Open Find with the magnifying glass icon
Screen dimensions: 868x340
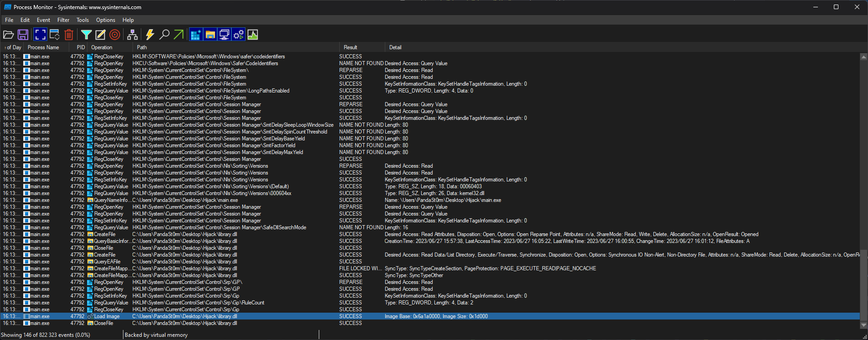164,35
